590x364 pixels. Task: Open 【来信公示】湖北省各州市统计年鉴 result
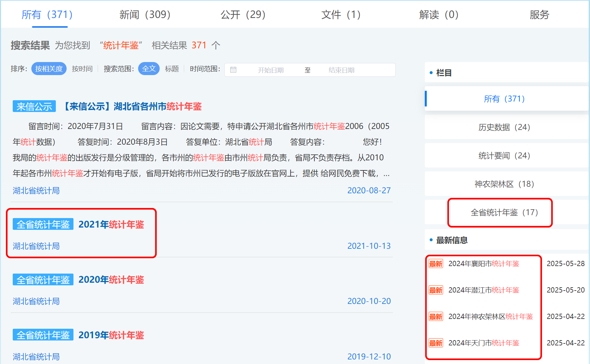131,106
